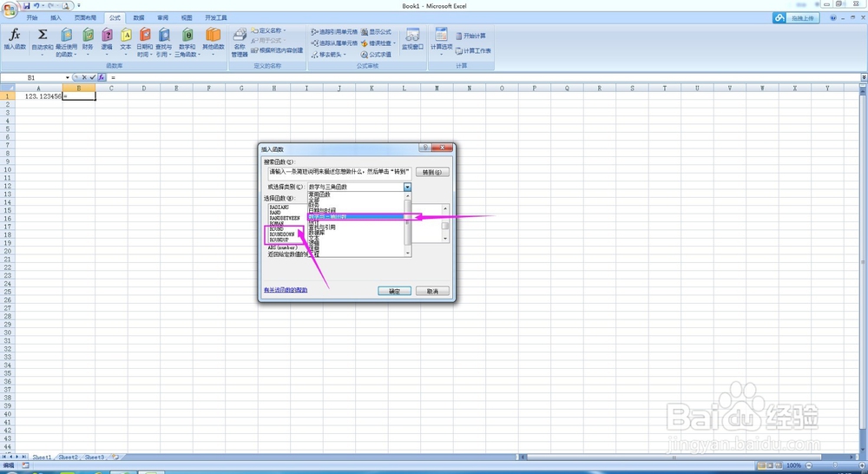Click the AutoSum (自动求和) sigma icon
The height and width of the screenshot is (474, 868).
(42, 36)
